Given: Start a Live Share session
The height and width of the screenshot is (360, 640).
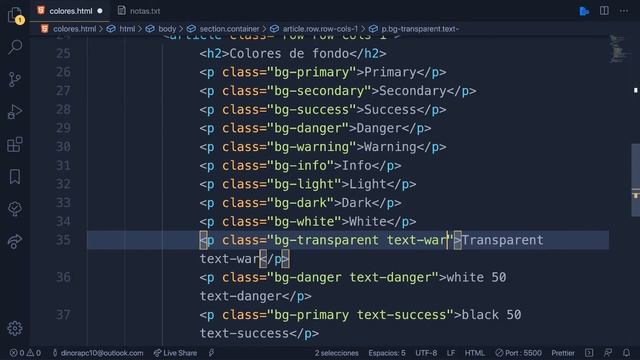Looking at the screenshot, I should coord(175,353).
